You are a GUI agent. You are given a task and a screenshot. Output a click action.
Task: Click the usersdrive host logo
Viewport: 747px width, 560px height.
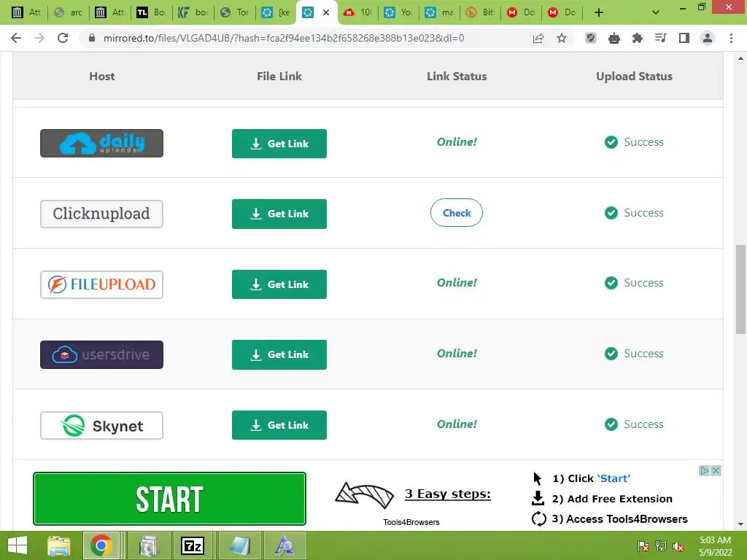[x=101, y=355]
